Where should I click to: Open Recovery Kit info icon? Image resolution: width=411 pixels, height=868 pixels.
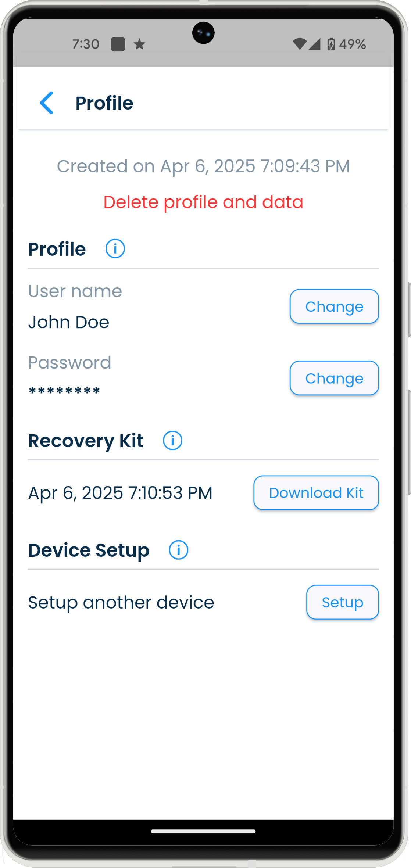[172, 440]
